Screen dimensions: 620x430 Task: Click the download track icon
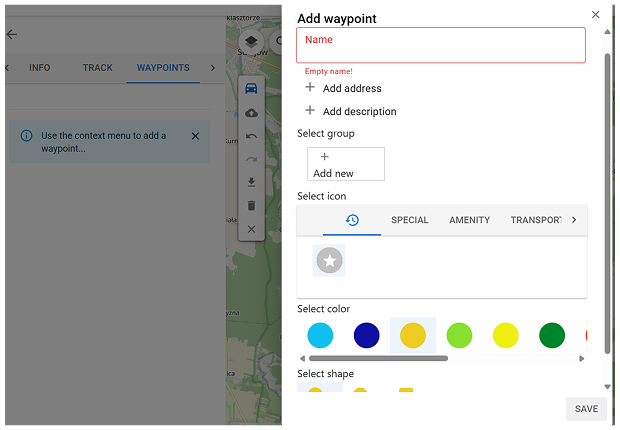(x=251, y=182)
